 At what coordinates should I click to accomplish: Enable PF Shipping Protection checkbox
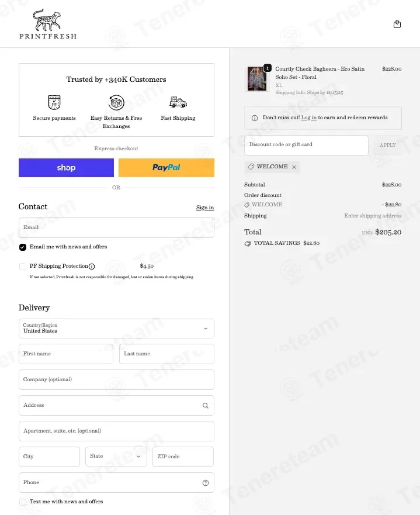(x=23, y=267)
